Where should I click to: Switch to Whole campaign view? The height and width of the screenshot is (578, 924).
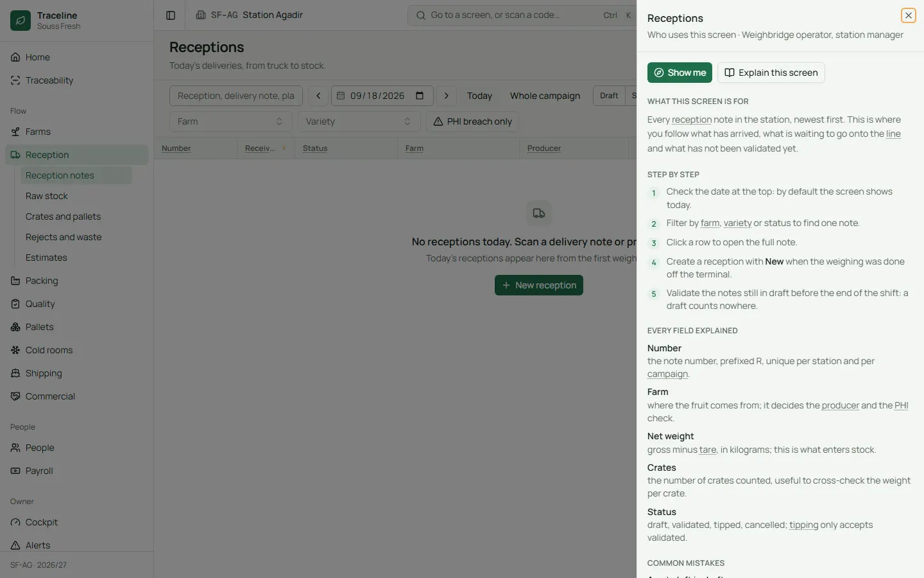(545, 96)
